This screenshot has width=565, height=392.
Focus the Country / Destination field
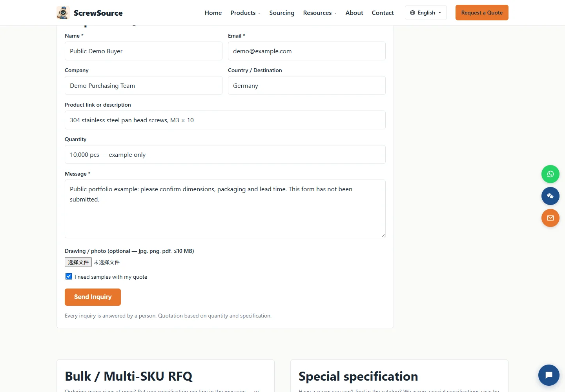point(307,85)
